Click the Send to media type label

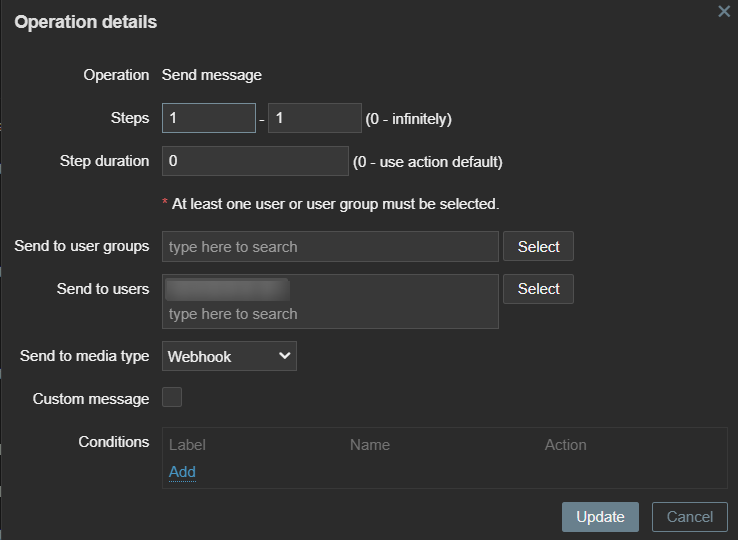coord(84,356)
